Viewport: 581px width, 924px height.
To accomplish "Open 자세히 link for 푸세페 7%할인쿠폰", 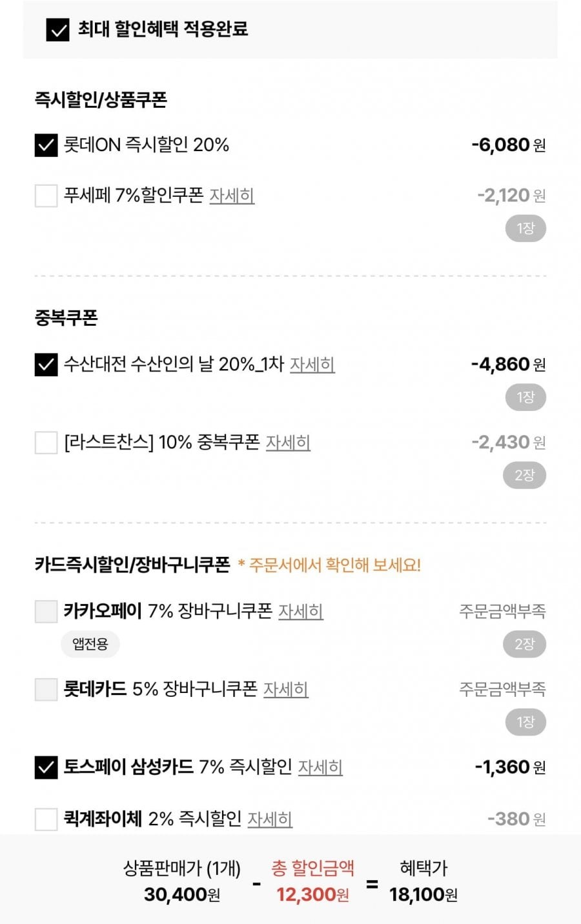I will 232,196.
